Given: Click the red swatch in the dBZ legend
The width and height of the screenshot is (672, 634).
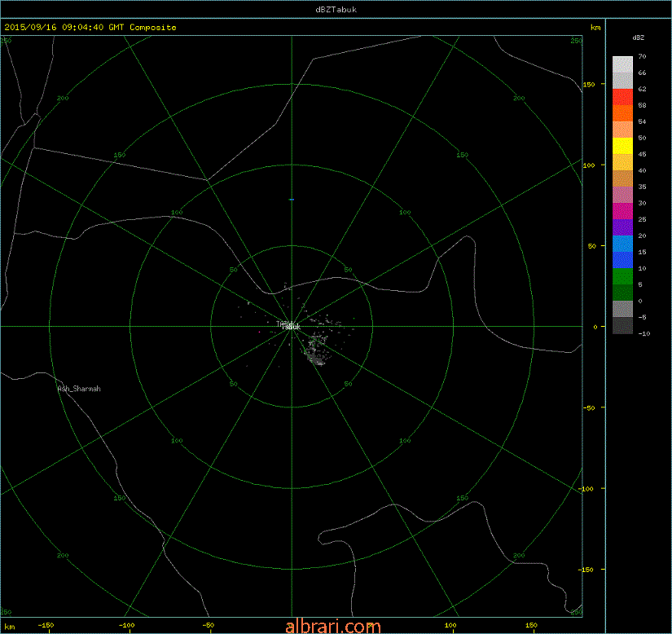Looking at the screenshot, I should click(622, 97).
